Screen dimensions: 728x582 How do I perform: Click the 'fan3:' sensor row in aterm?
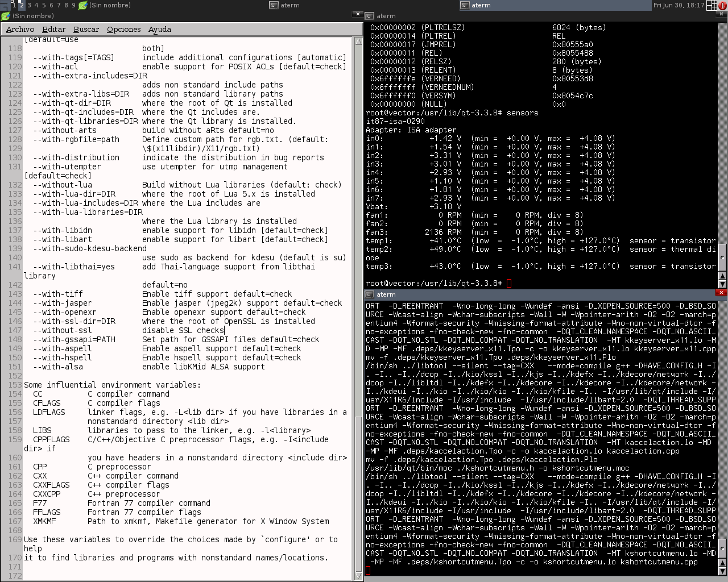[x=474, y=232]
